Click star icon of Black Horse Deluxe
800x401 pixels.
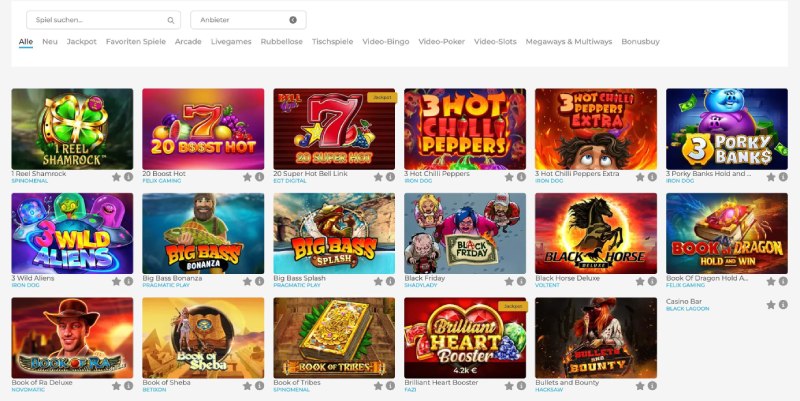click(640, 282)
